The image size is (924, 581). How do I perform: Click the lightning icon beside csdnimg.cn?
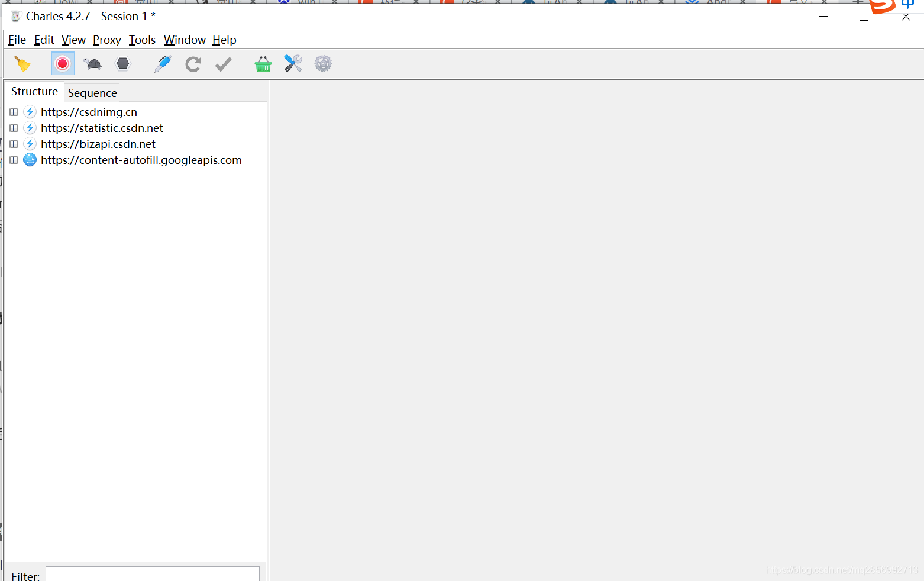pyautogui.click(x=30, y=112)
